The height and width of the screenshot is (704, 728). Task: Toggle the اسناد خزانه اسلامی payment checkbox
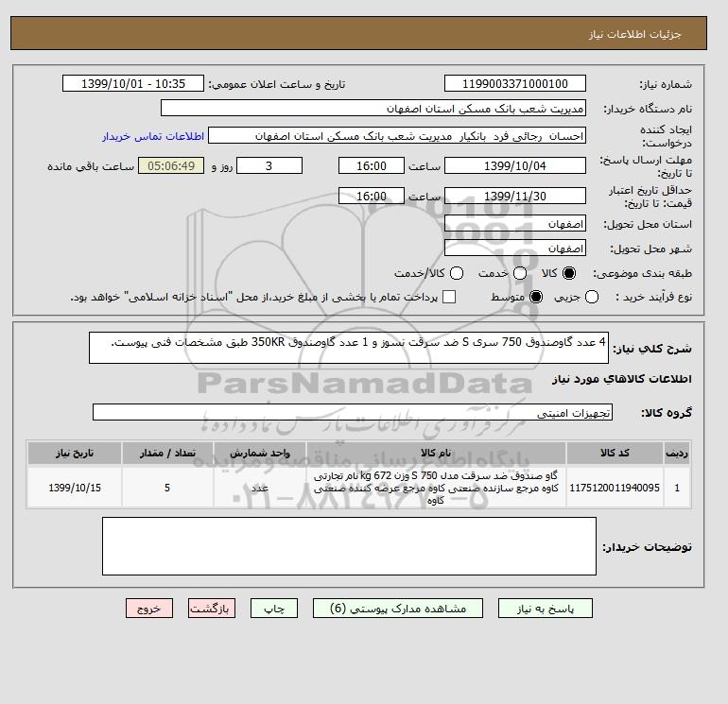[x=449, y=297]
